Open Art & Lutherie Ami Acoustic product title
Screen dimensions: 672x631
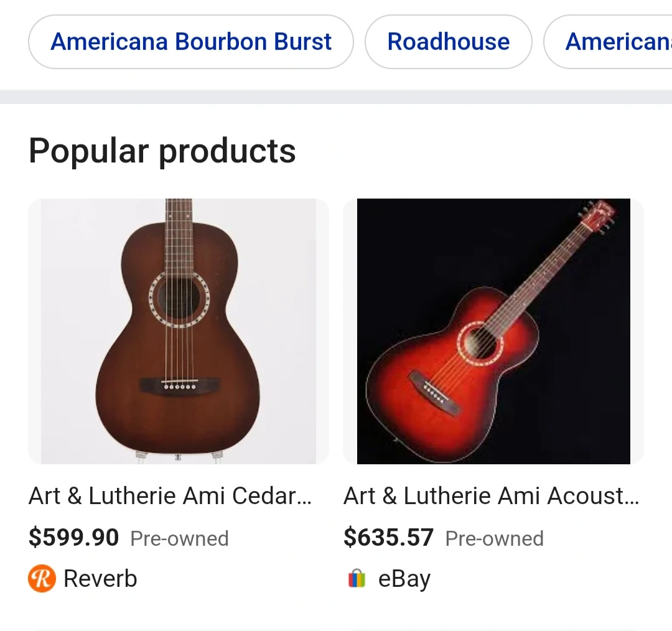(491, 496)
